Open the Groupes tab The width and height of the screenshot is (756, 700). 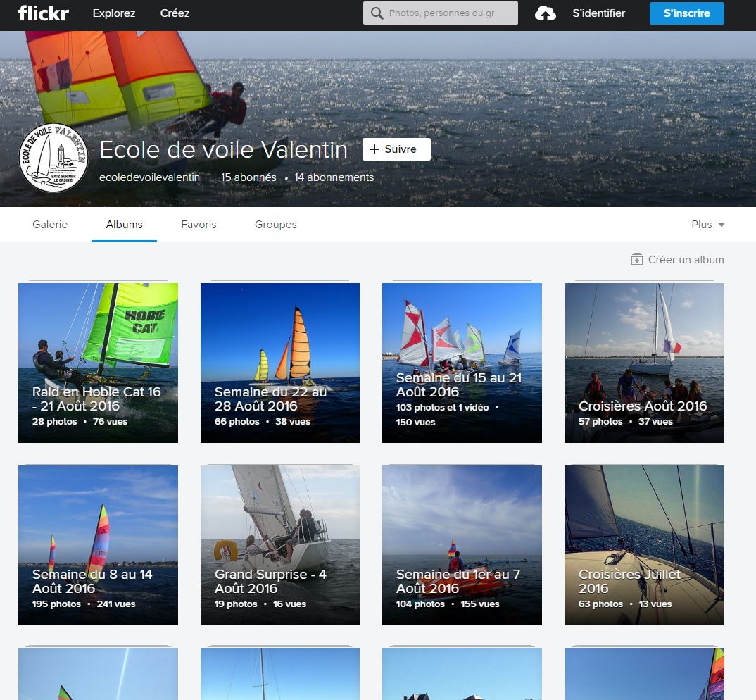click(x=276, y=225)
